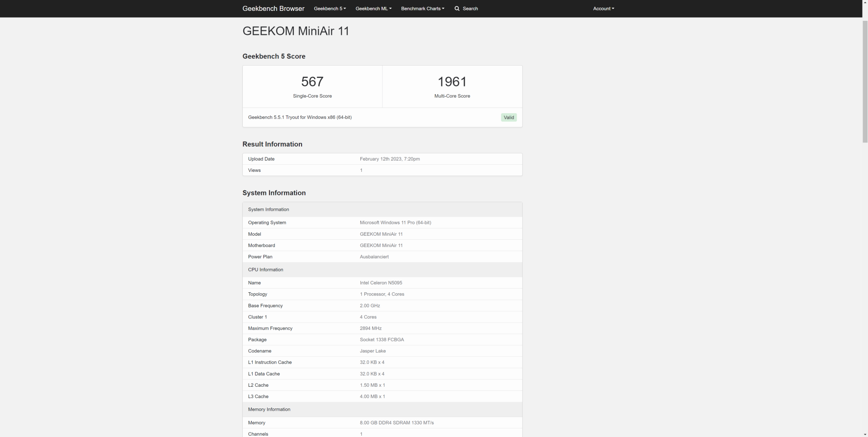
Task: Click the upload date February 12th 2023 value
Action: 390,159
